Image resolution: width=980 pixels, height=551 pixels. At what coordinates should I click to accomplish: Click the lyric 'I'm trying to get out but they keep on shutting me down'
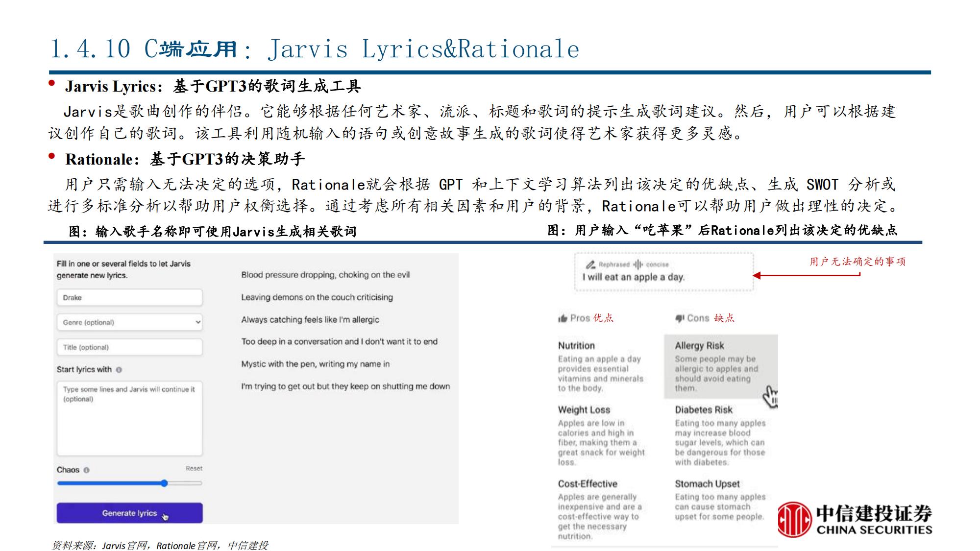tap(345, 386)
